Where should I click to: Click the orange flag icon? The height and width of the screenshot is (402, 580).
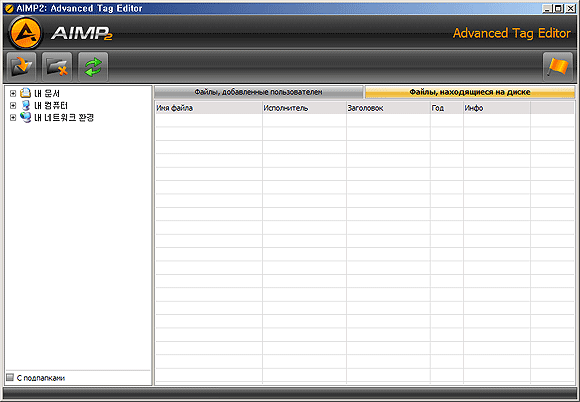tap(558, 67)
